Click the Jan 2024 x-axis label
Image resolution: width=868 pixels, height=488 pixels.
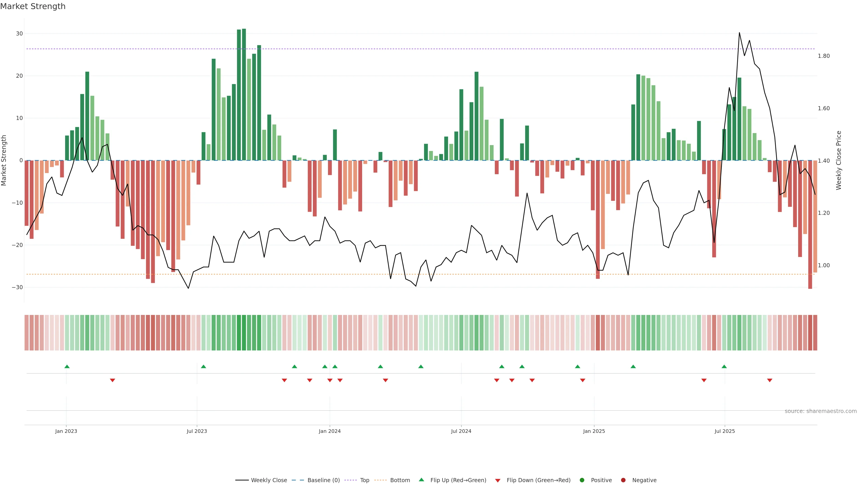pyautogui.click(x=330, y=431)
